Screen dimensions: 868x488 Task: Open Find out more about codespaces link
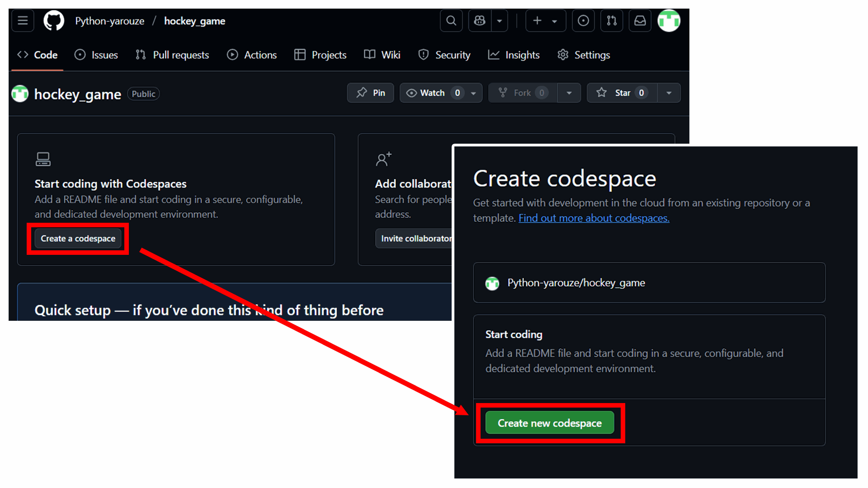594,218
